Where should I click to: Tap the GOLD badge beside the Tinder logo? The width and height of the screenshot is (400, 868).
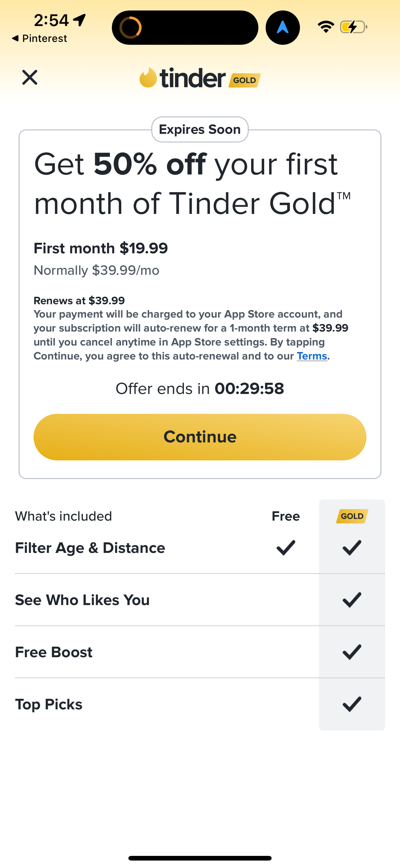(x=244, y=80)
